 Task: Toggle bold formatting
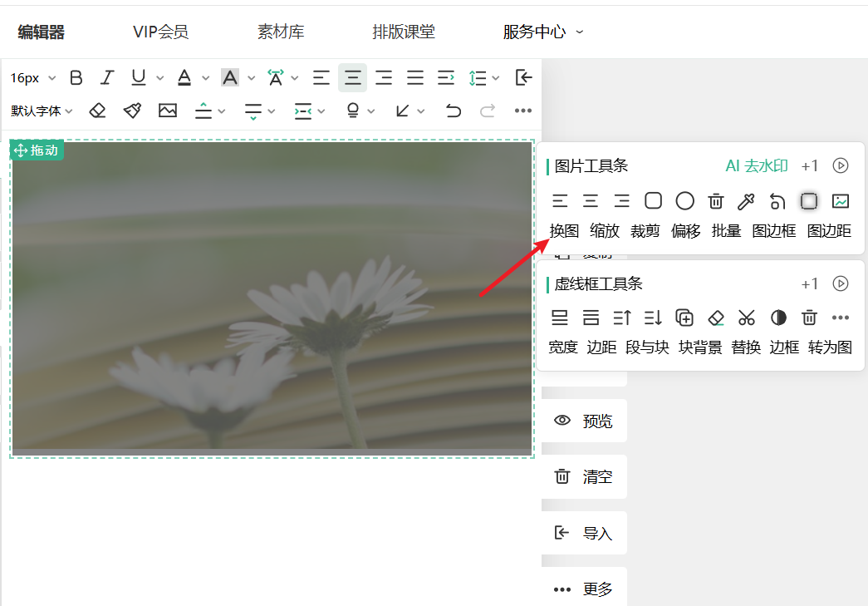[76, 78]
